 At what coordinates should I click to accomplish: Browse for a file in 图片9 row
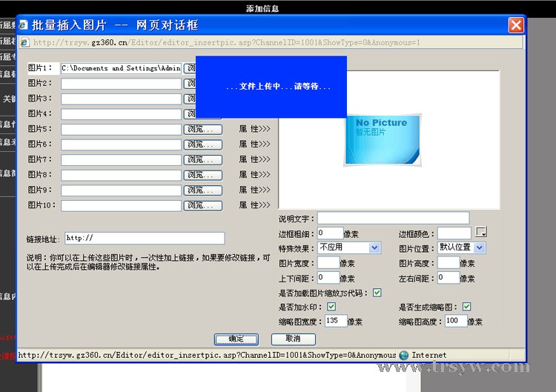[x=203, y=190]
